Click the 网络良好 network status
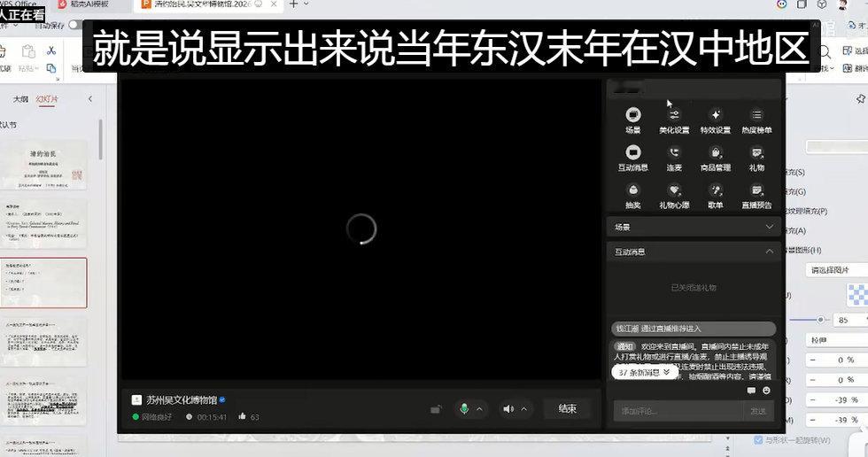The height and width of the screenshot is (457, 868). [157, 417]
